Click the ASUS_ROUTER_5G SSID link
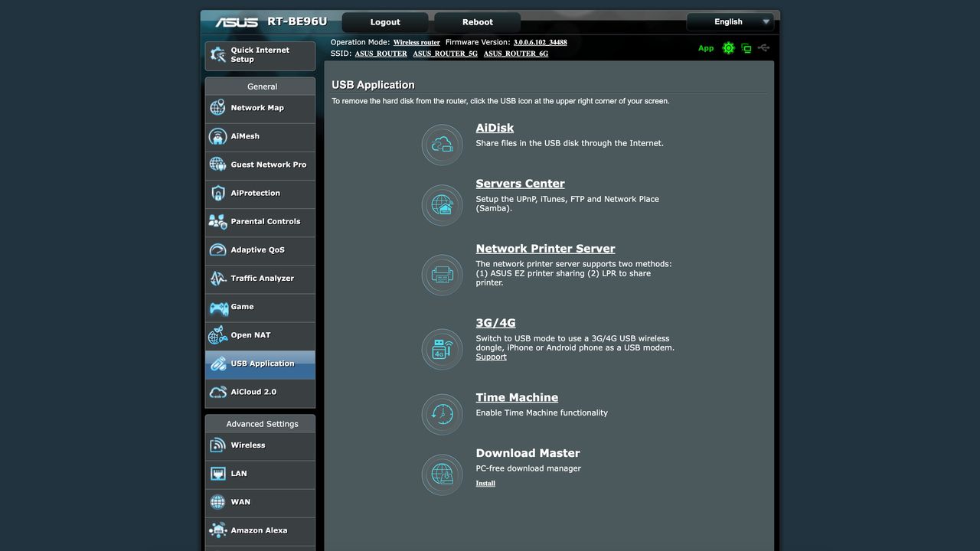980x551 pixels. pyautogui.click(x=445, y=54)
